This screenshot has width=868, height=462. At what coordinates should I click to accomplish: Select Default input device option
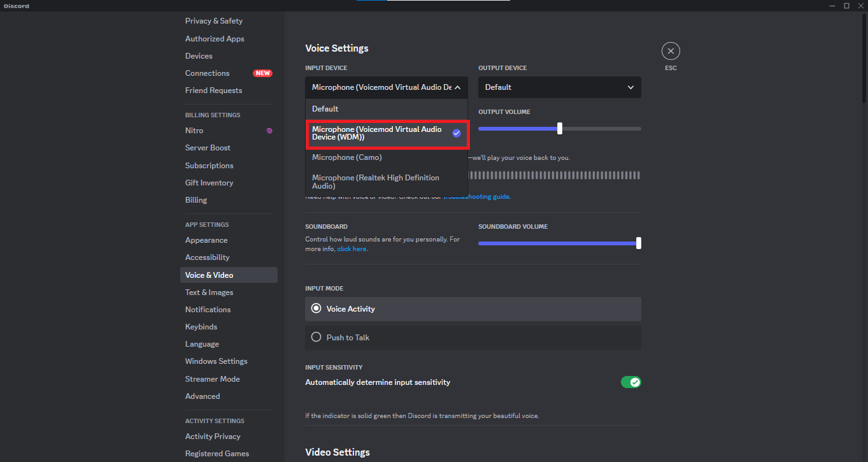click(x=325, y=109)
